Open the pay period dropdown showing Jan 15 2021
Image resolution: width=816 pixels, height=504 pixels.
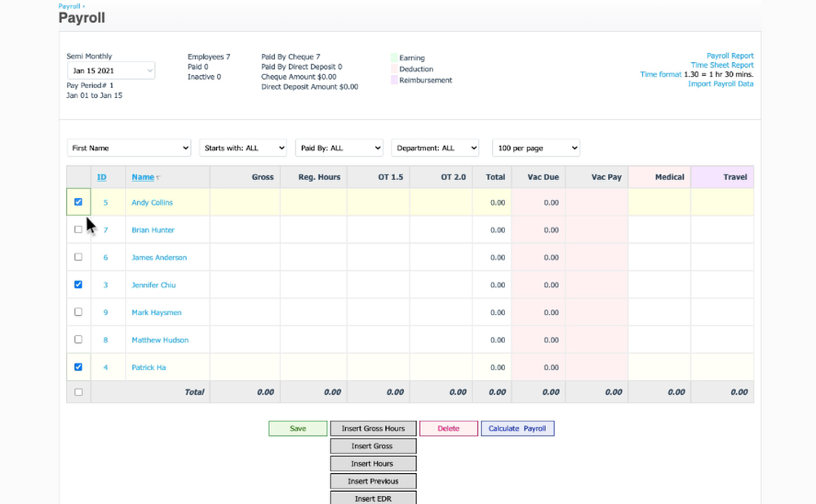point(110,70)
